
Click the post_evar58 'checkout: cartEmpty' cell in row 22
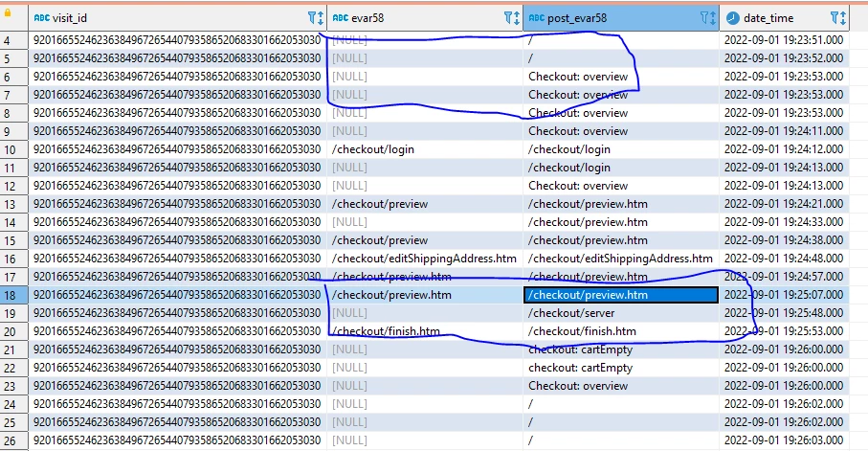pyautogui.click(x=621, y=368)
